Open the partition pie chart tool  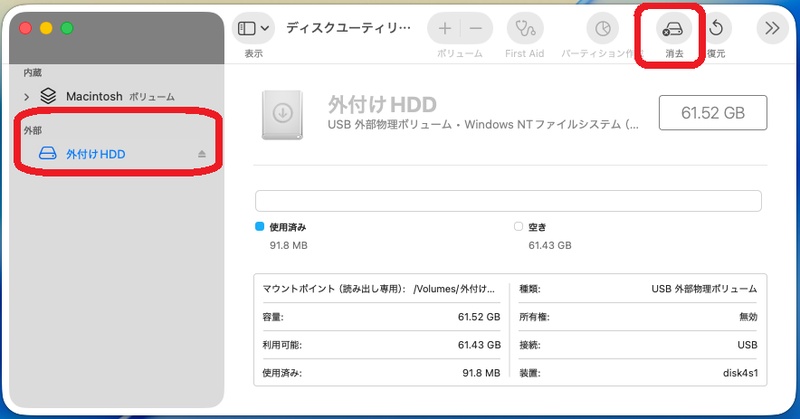(603, 28)
